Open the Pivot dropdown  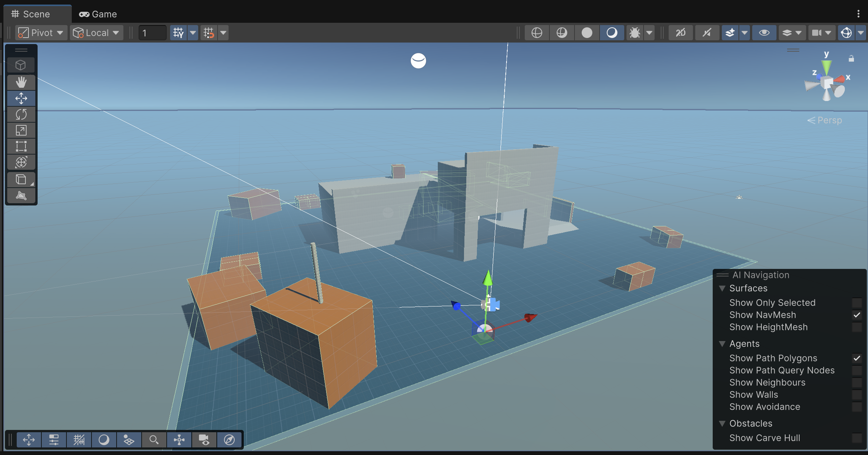(41, 33)
